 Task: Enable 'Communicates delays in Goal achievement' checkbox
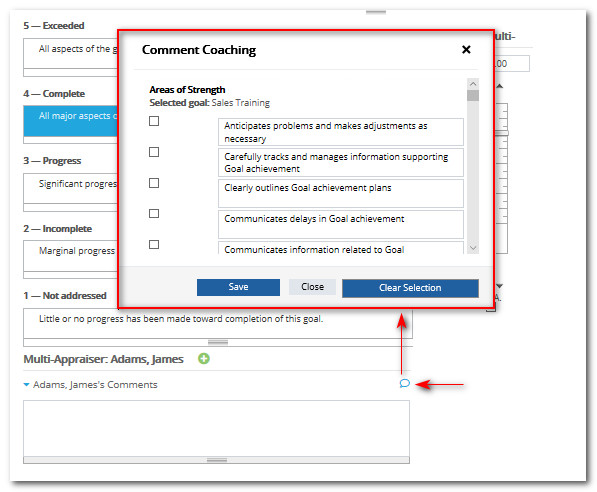154,213
